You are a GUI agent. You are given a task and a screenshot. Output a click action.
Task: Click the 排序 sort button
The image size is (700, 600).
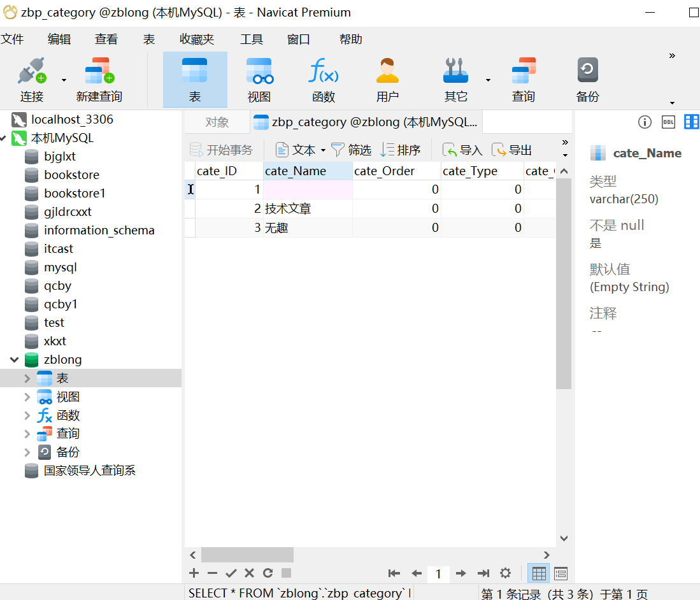point(401,150)
